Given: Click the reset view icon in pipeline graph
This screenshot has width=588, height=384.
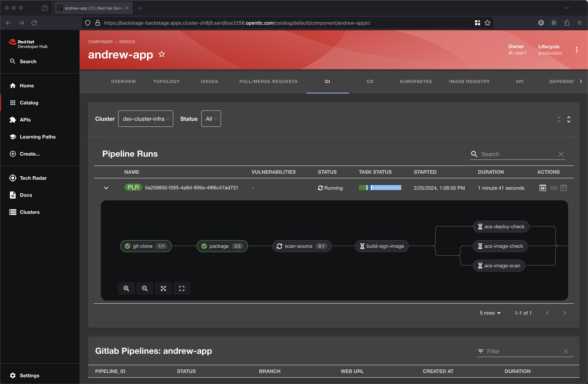Looking at the screenshot, I should pyautogui.click(x=182, y=288).
